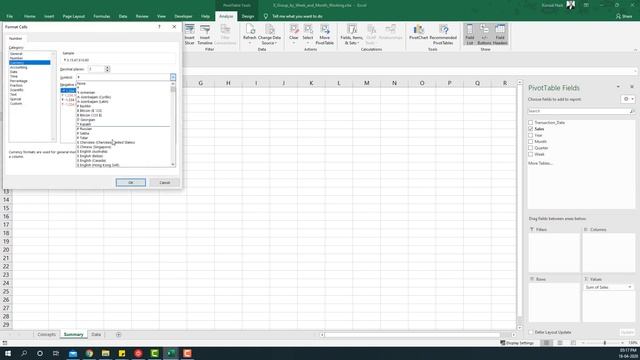Check the Quarter field checkbox

(531, 148)
